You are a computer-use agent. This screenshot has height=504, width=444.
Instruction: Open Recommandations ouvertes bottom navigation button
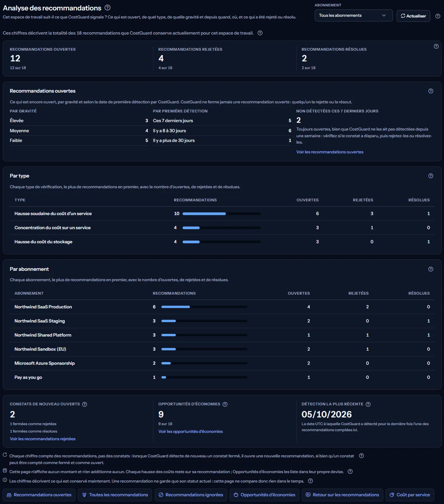[x=39, y=495]
